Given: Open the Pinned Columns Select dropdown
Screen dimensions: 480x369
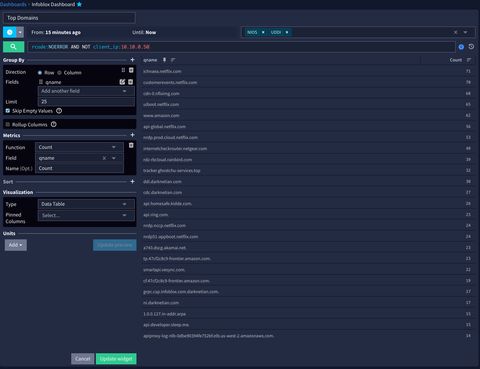Looking at the screenshot, I should [x=86, y=215].
